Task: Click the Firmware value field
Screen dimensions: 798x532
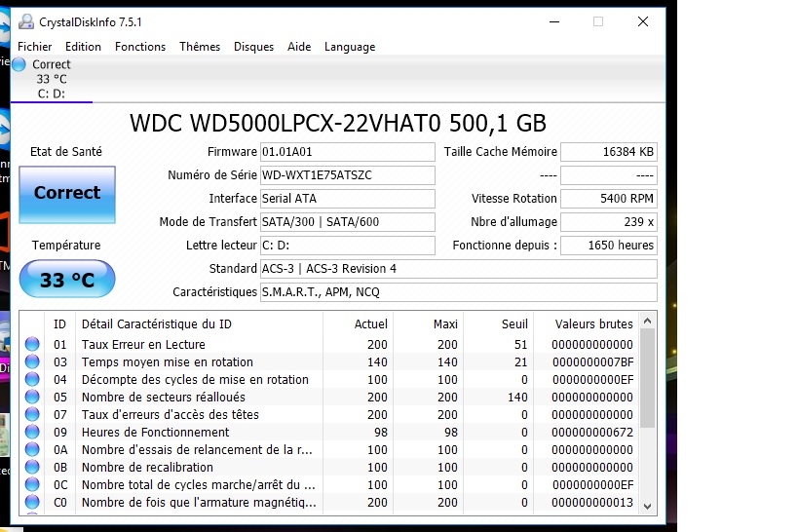Action: (347, 152)
